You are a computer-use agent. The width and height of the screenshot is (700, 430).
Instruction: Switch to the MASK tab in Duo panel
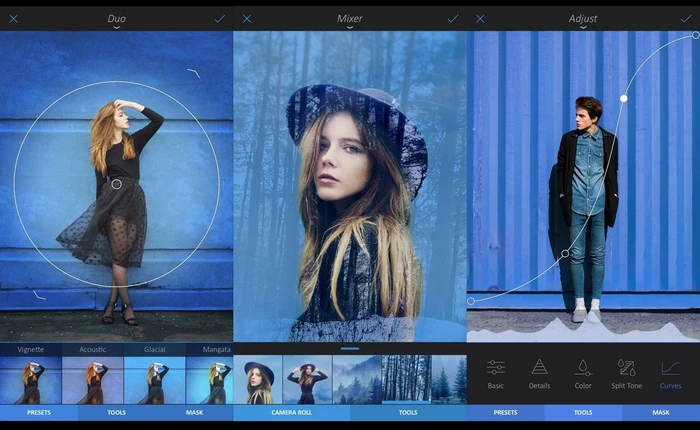point(194,412)
